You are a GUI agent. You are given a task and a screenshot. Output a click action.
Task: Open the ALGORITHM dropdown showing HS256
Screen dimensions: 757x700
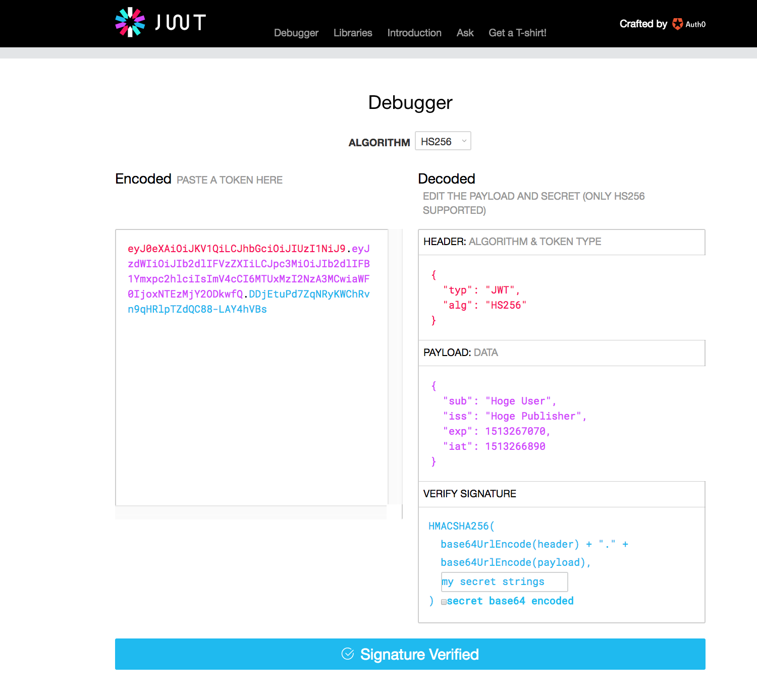coord(443,141)
